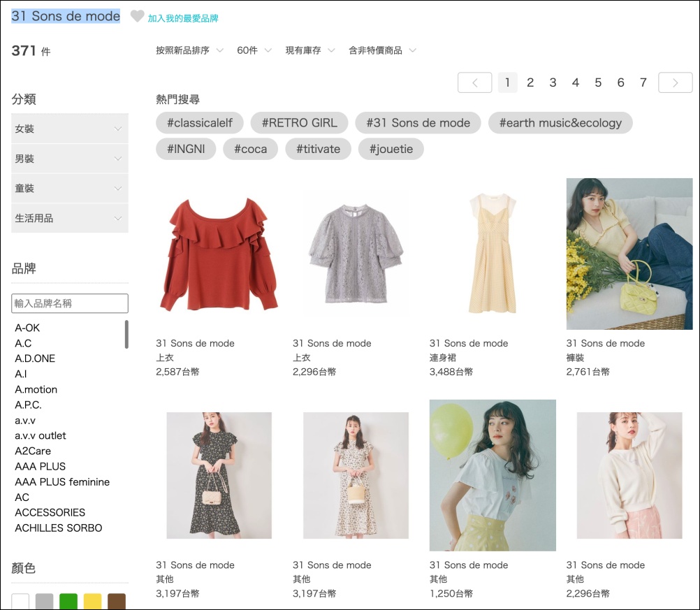Expand the 女裝 category
This screenshot has width=700, height=610.
[x=70, y=129]
